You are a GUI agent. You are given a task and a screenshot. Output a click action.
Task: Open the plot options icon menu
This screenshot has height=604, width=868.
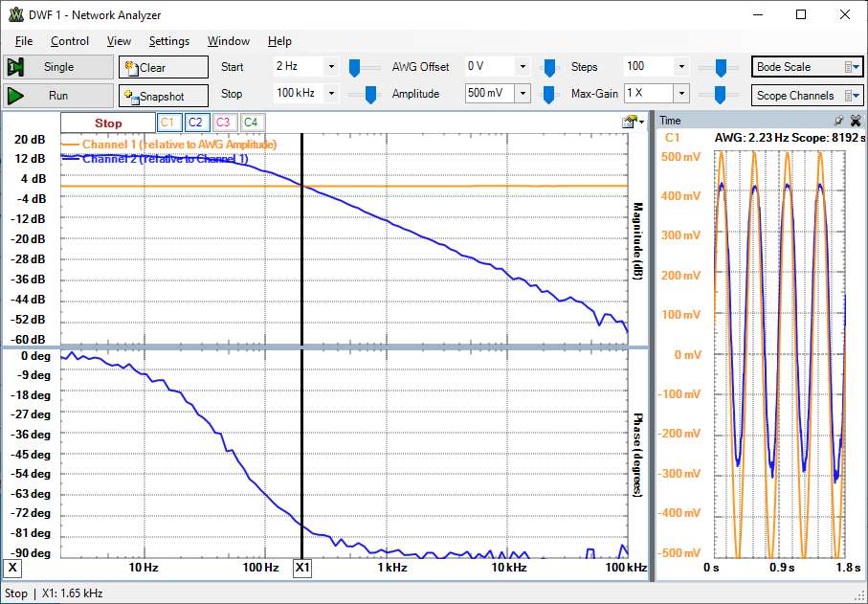point(631,122)
